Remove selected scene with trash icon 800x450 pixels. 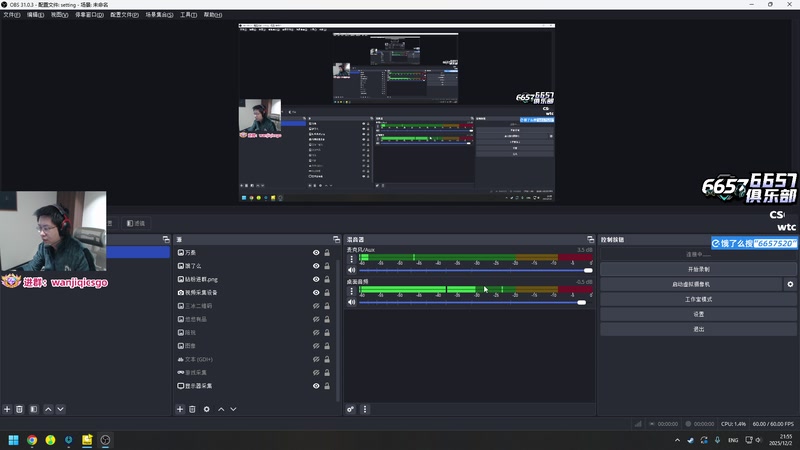pyautogui.click(x=19, y=409)
